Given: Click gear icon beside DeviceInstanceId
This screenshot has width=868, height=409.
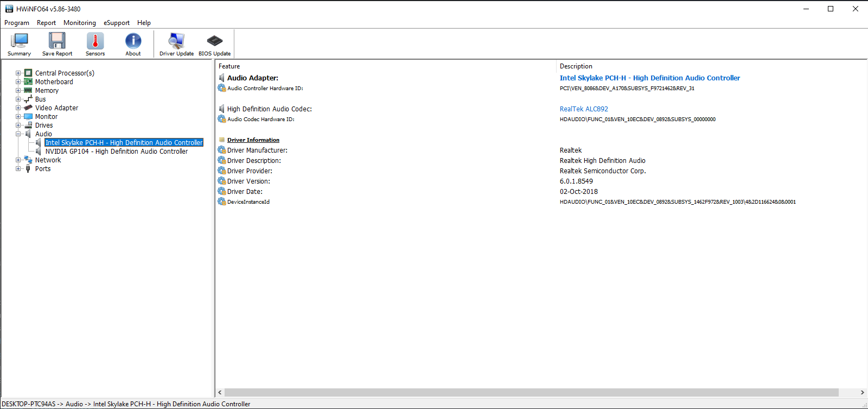Looking at the screenshot, I should point(222,202).
